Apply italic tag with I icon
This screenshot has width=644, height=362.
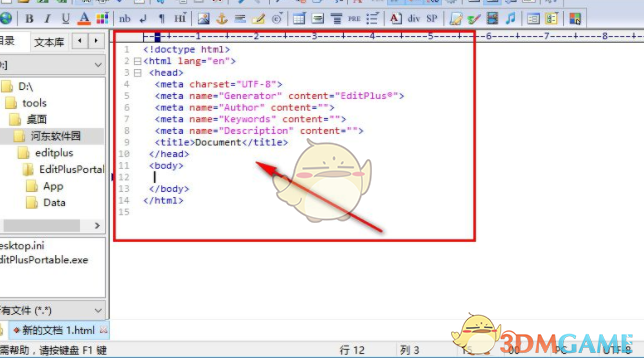[x=47, y=18]
